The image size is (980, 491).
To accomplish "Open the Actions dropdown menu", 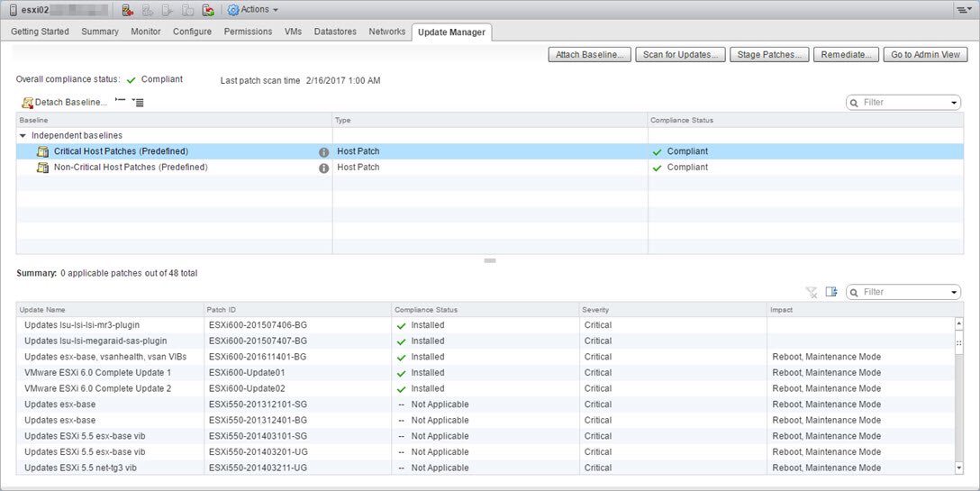I will 259,10.
